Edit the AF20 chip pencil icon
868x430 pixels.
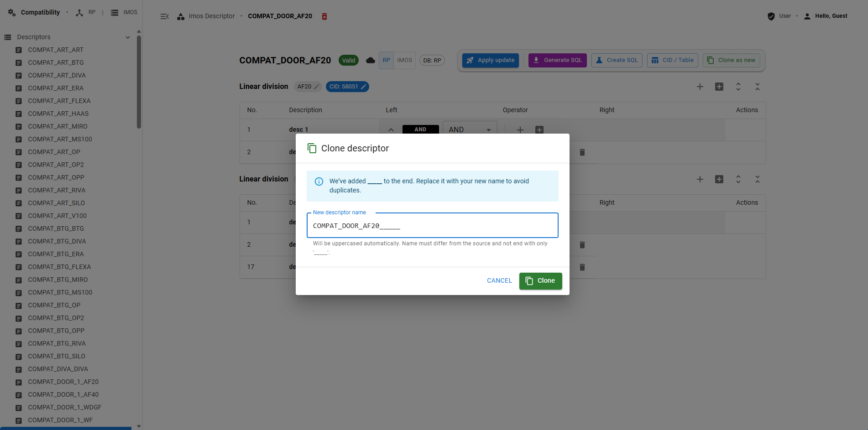(317, 87)
